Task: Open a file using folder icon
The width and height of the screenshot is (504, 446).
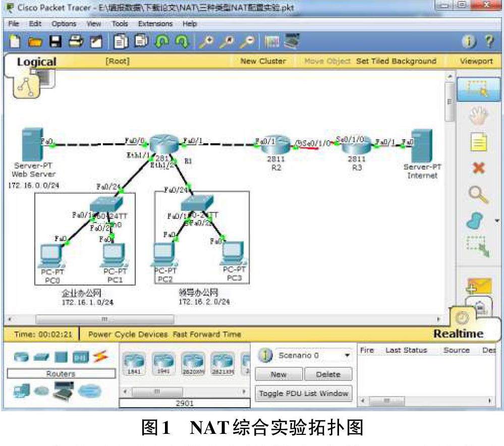Action: click(35, 42)
